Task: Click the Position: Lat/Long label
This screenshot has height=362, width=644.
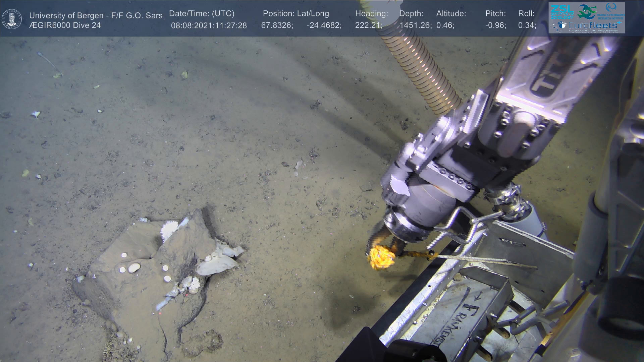Action: pyautogui.click(x=296, y=14)
